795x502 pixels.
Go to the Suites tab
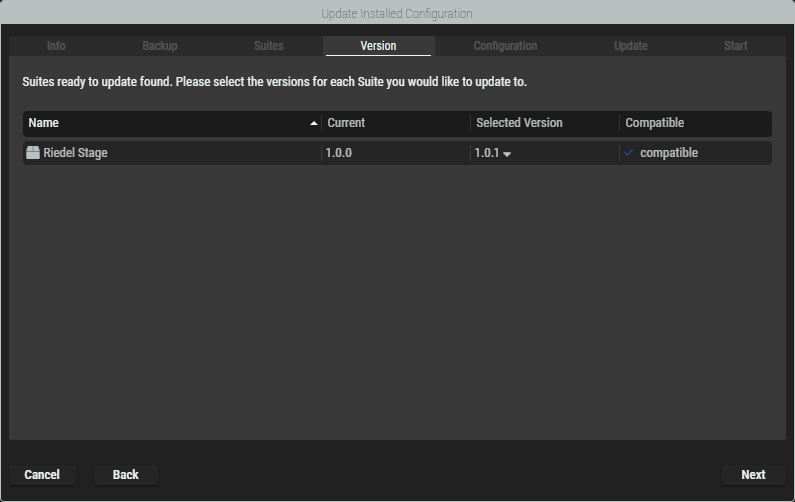click(x=269, y=46)
